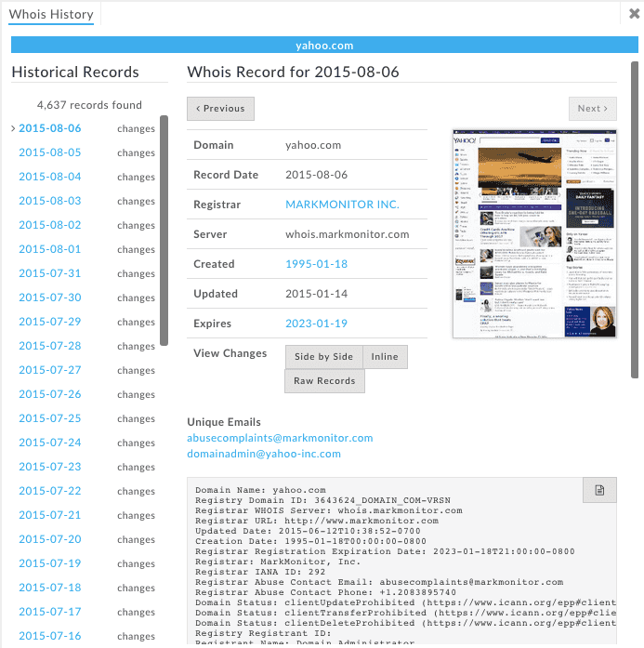Click the Expires date 2023-01-19
Viewport: 644px width, 648px height.
point(316,324)
